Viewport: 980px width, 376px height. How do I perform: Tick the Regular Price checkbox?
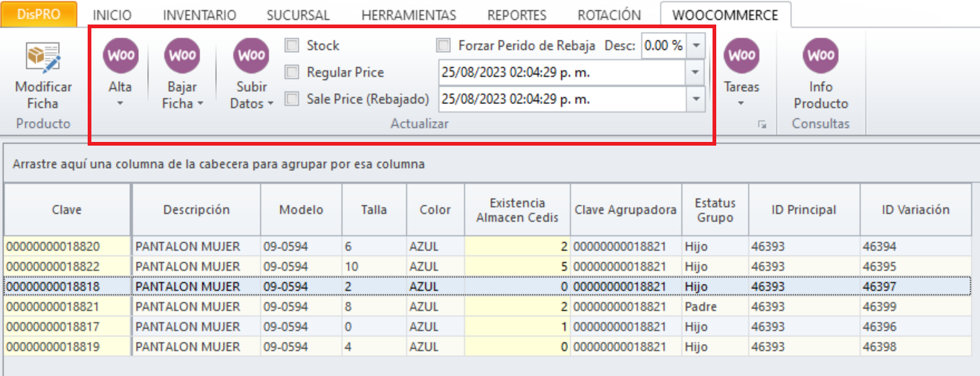tap(292, 72)
